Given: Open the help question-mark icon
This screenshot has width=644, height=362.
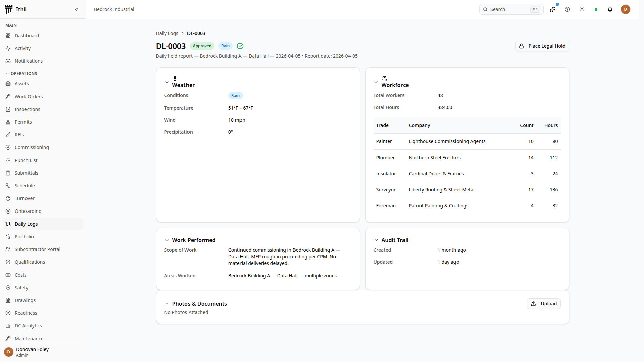Looking at the screenshot, I should [567, 9].
